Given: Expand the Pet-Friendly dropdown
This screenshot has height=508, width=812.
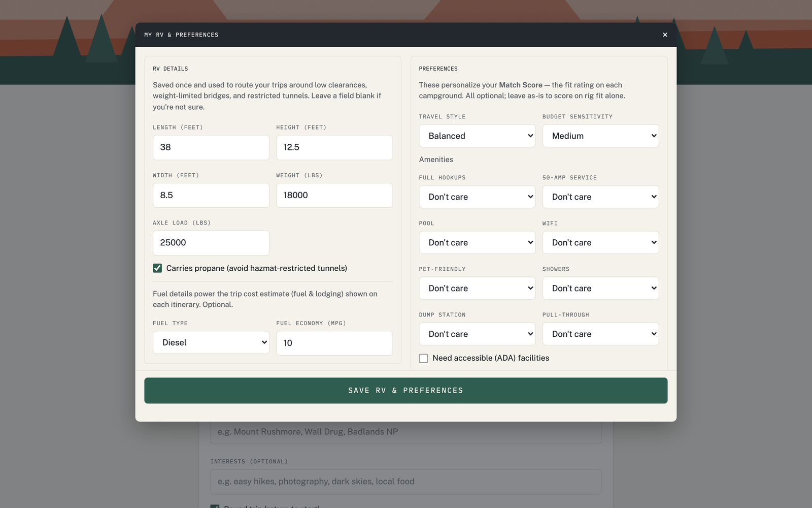Looking at the screenshot, I should tap(477, 288).
